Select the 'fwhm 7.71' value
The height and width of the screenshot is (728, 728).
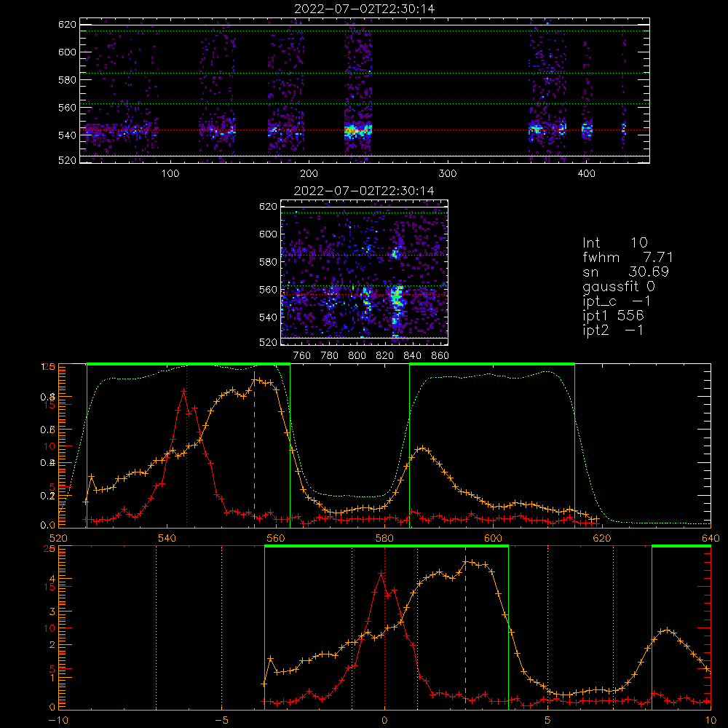[628, 257]
